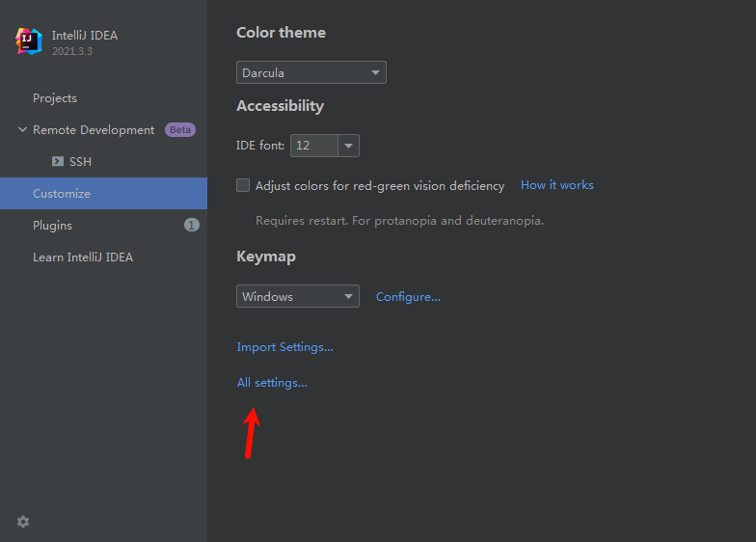Open the Plugins section

[x=52, y=226]
